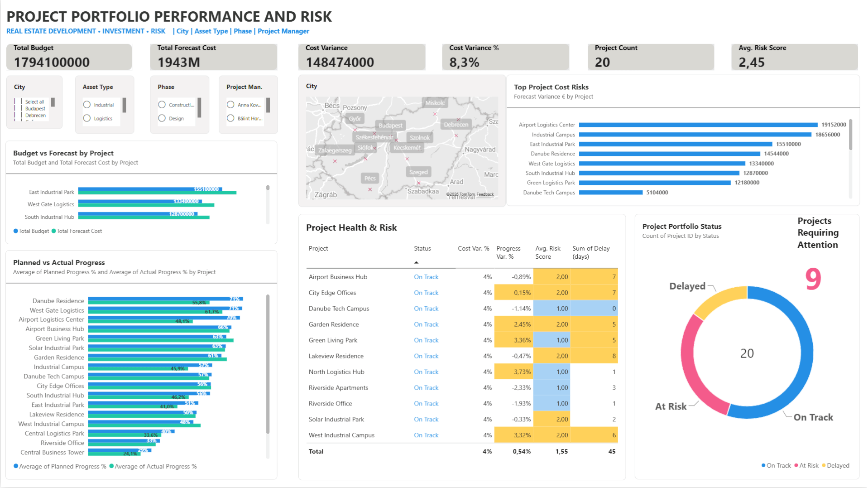Viewport: 868px width, 488px height.
Task: Click the Average of Actual Progress legend dot
Action: tap(111, 466)
